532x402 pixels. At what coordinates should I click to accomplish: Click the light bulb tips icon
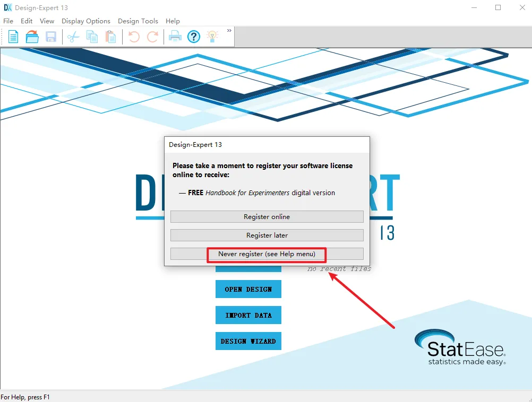click(x=212, y=36)
